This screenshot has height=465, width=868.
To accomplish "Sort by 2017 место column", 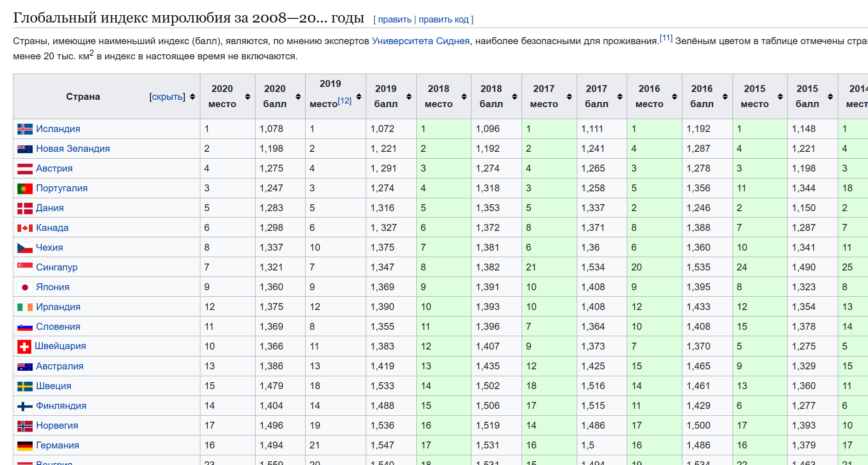I will [569, 97].
